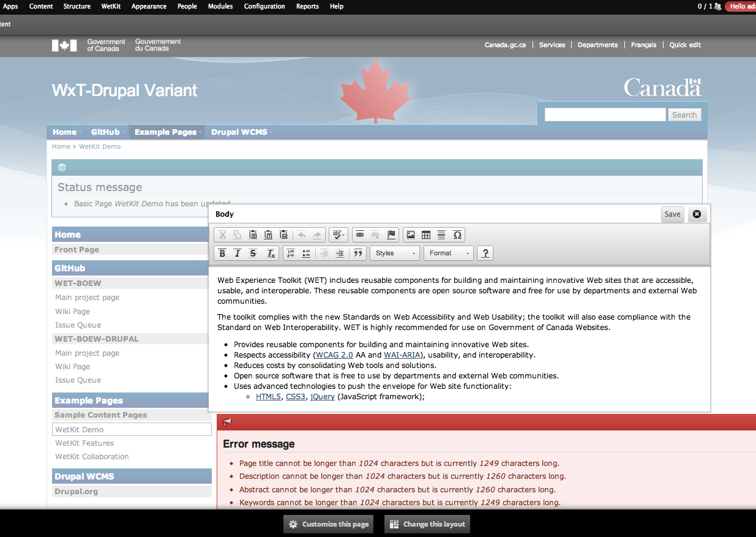Click the Canada.gc.ca header link

pos(505,45)
